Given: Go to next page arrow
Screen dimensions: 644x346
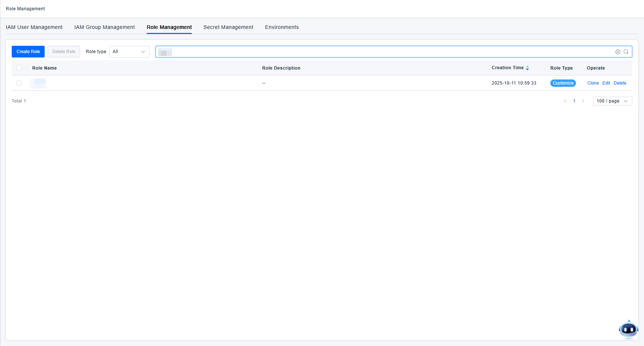Looking at the screenshot, I should (583, 101).
